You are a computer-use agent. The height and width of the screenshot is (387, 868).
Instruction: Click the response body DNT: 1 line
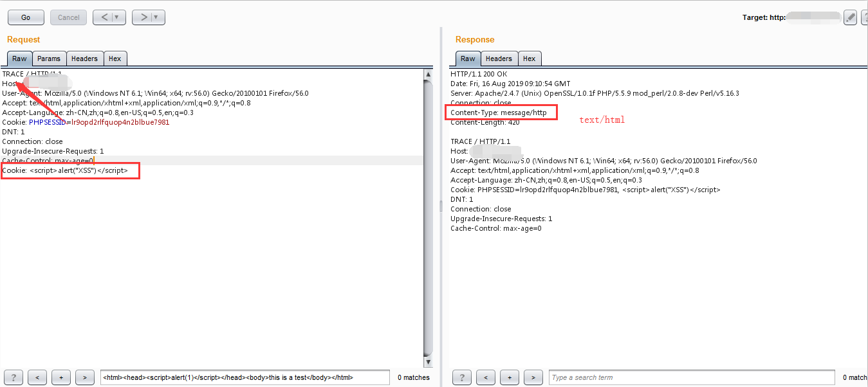pyautogui.click(x=462, y=199)
